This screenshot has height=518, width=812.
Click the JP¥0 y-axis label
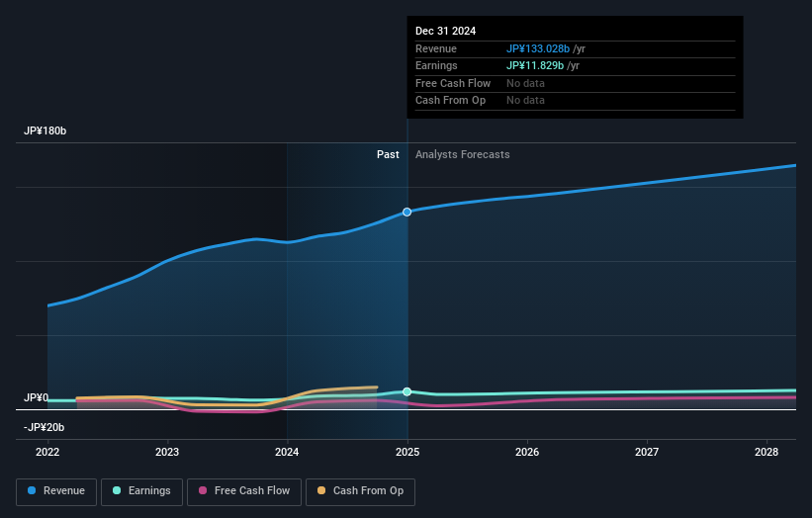37,398
